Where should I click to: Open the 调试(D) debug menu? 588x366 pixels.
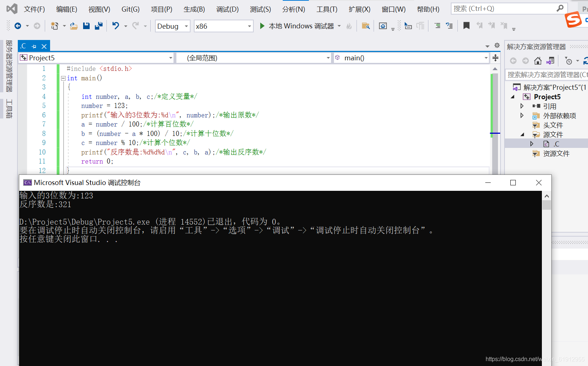coord(228,9)
